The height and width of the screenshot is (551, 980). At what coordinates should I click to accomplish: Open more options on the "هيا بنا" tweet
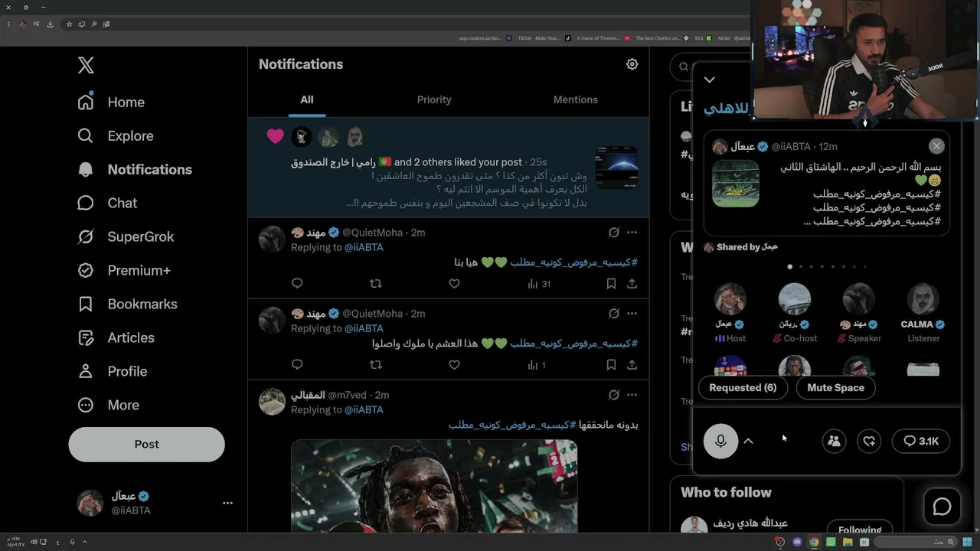(632, 232)
